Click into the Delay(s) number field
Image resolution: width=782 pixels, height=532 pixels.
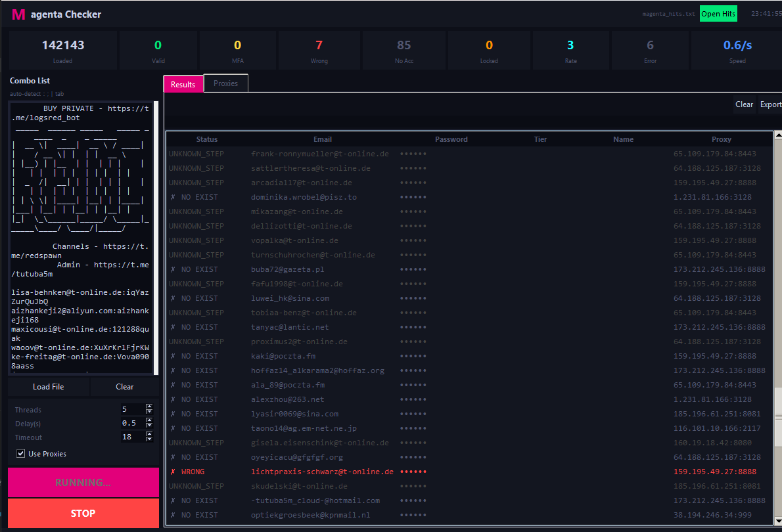pos(133,423)
